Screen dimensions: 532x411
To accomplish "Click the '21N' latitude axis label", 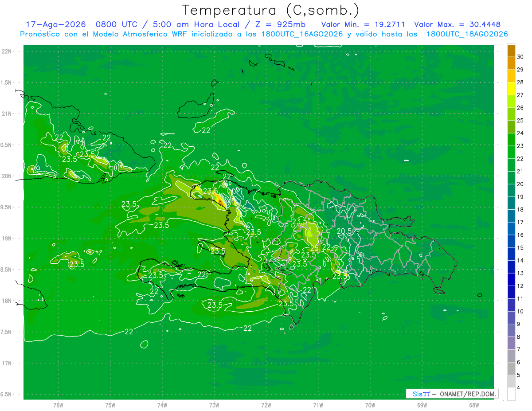I will pyautogui.click(x=6, y=114).
